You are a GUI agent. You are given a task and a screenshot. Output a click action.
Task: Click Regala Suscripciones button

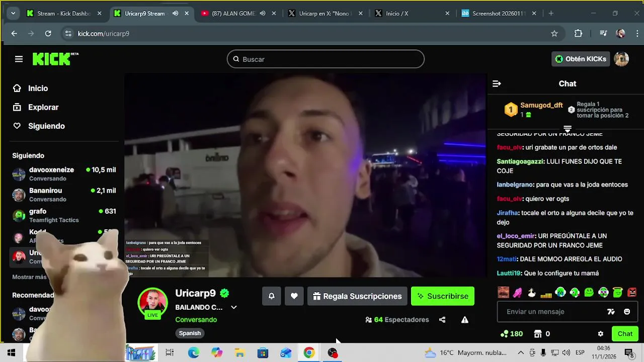(x=357, y=296)
